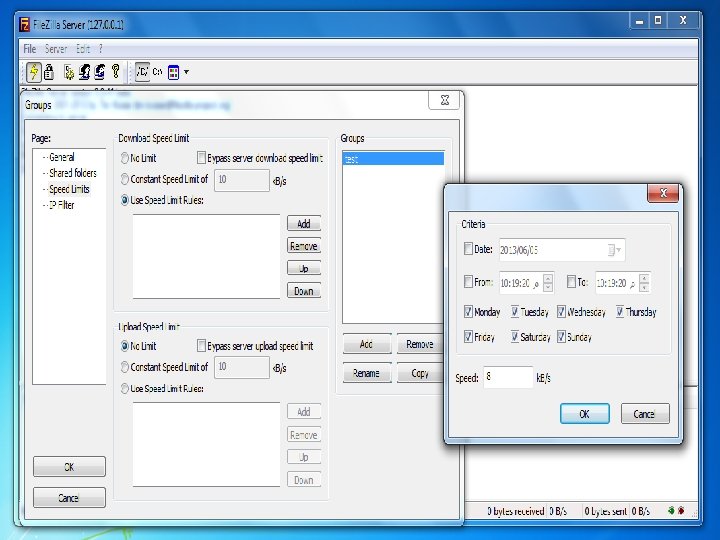Viewport: 720px width, 540px height.
Task: Select download No Limit radio button
Action: [x=124, y=158]
